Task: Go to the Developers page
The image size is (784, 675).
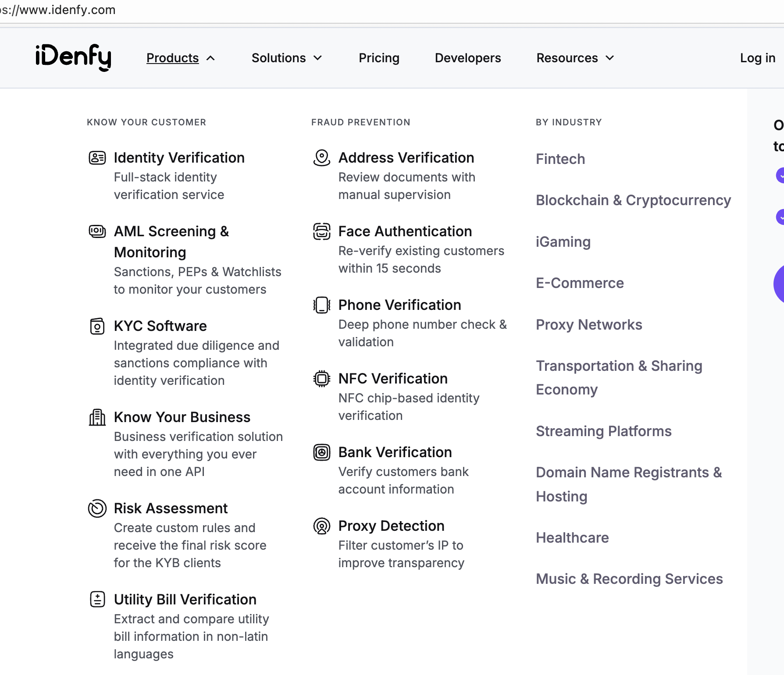Action: (x=468, y=58)
